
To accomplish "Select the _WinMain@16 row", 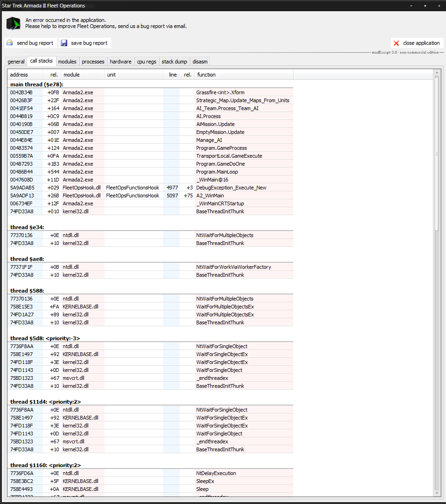I will click(x=150, y=180).
